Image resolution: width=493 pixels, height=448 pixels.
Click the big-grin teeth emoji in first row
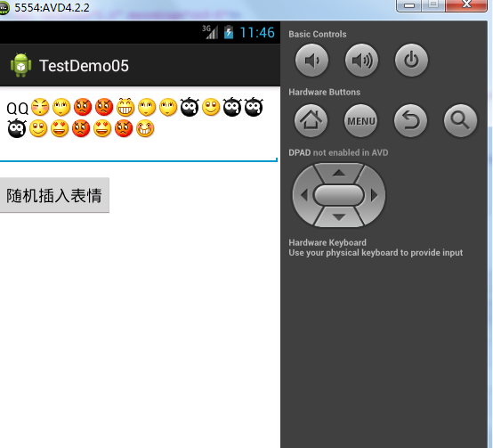click(x=125, y=107)
